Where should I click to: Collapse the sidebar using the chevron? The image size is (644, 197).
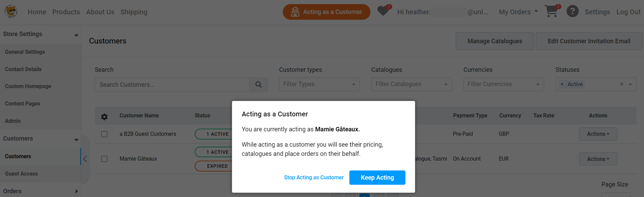click(x=85, y=159)
